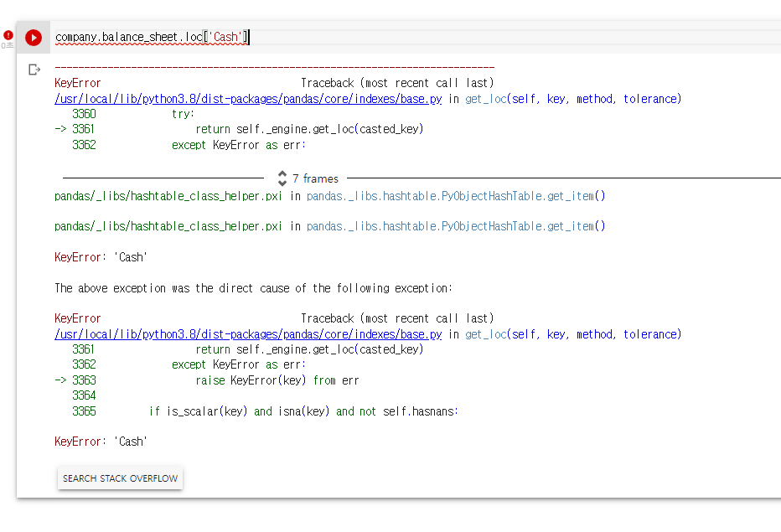
Task: Click the second "Traceback (most recent call last)" header
Action: click(x=397, y=318)
